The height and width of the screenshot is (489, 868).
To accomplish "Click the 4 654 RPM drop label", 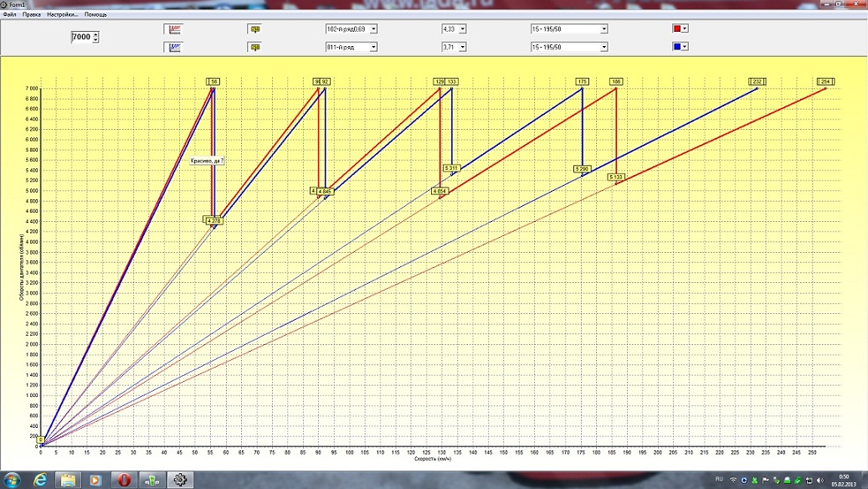I will pos(439,191).
